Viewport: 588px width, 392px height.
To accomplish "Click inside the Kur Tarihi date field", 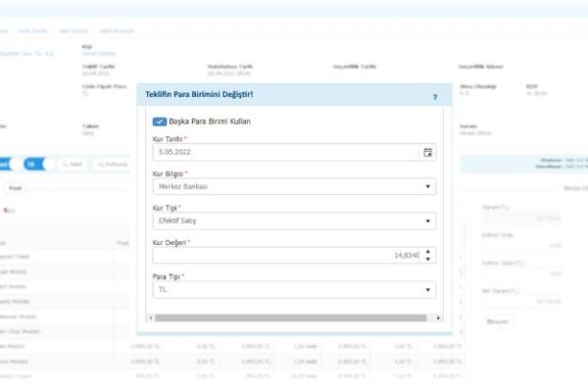I will pos(284,152).
